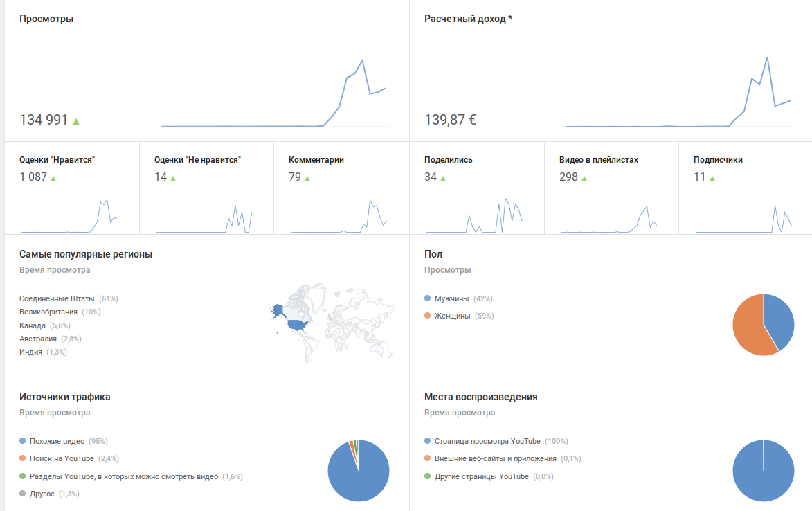Click the blue dot beside "Мужчины"
812x511 pixels.
point(428,298)
